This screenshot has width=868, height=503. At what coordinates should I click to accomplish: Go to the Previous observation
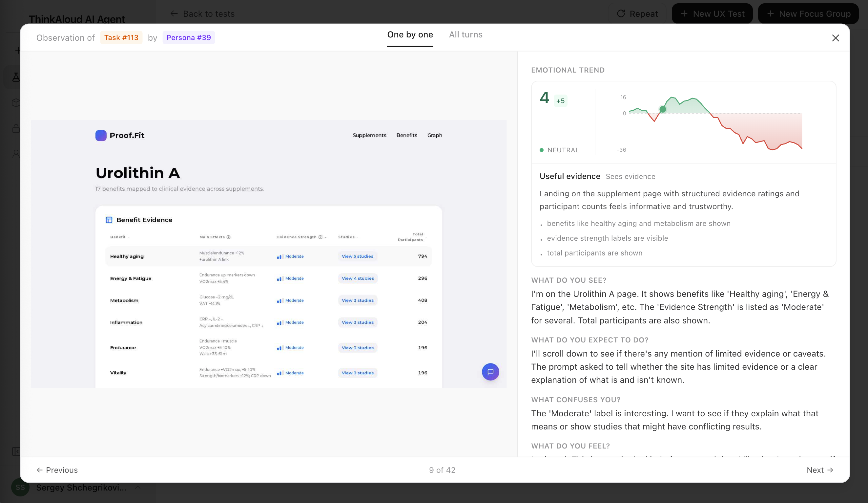[x=57, y=470]
